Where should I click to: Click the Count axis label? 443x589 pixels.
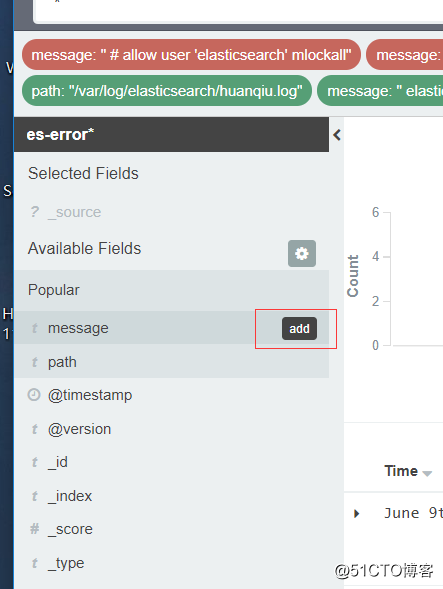point(353,276)
